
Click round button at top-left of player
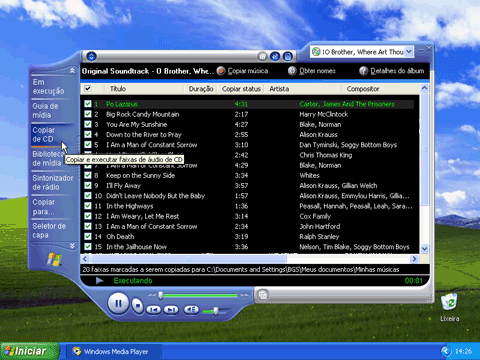pyautogui.click(x=91, y=56)
